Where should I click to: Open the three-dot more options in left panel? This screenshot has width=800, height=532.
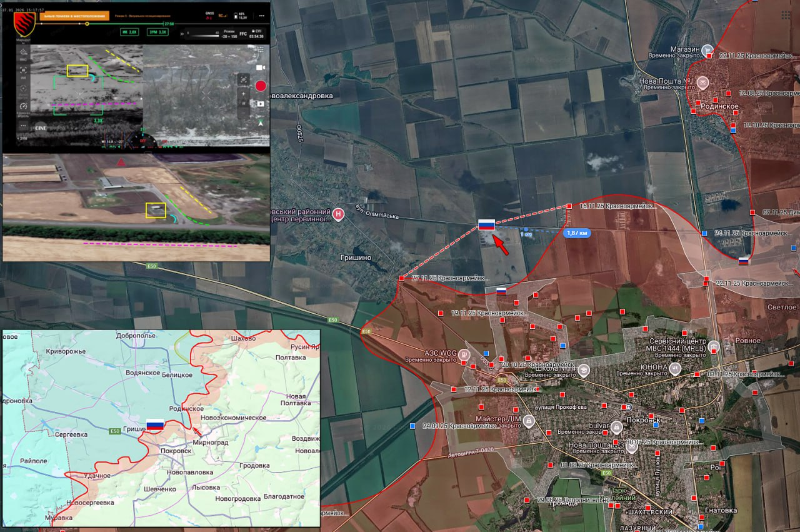click(x=24, y=125)
